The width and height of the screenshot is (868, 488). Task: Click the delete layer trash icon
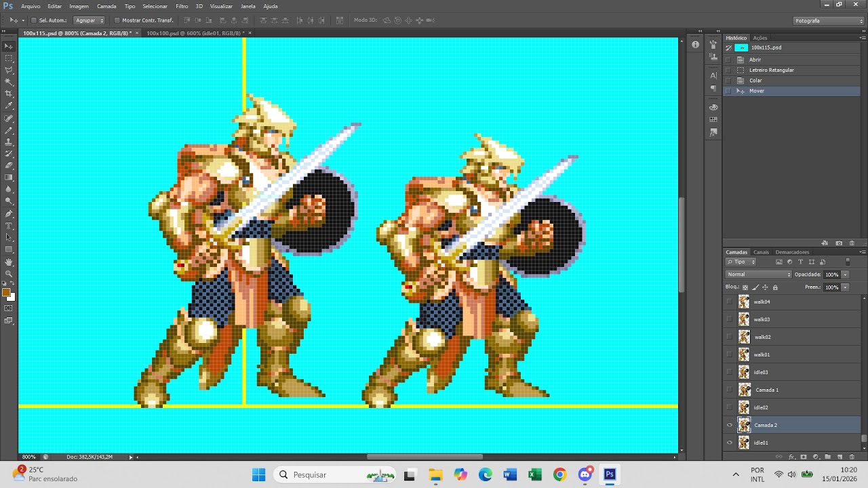pos(852,457)
